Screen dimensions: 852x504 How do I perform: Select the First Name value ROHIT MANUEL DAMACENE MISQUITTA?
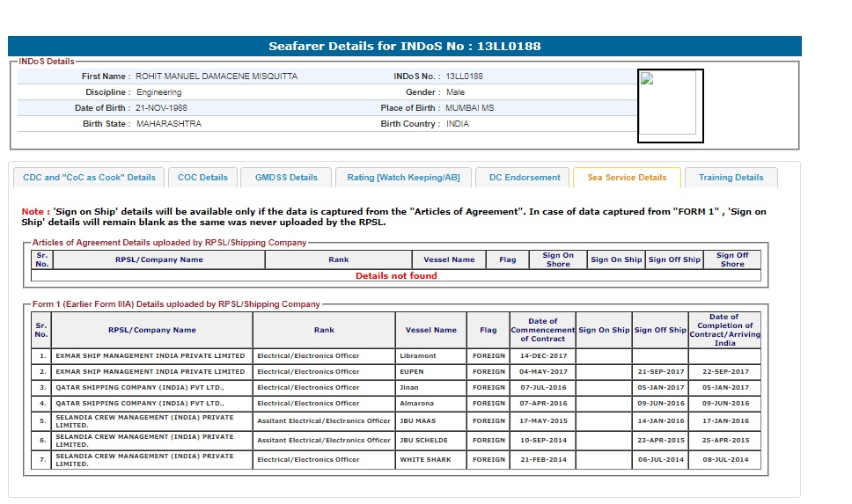coord(217,77)
